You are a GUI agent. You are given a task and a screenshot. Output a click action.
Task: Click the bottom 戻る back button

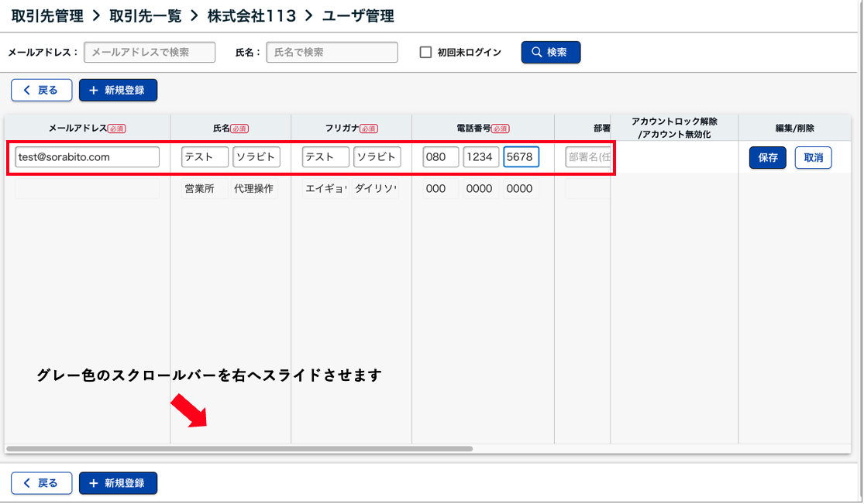coord(41,483)
